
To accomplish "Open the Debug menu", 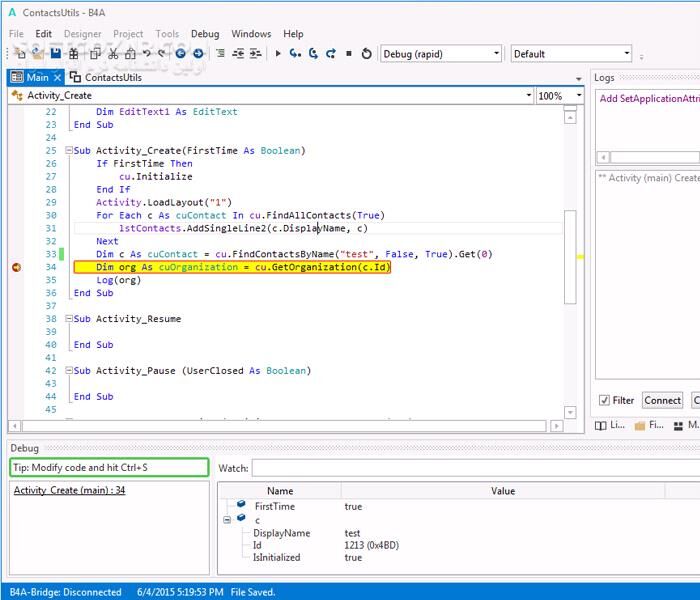I will point(204,34).
